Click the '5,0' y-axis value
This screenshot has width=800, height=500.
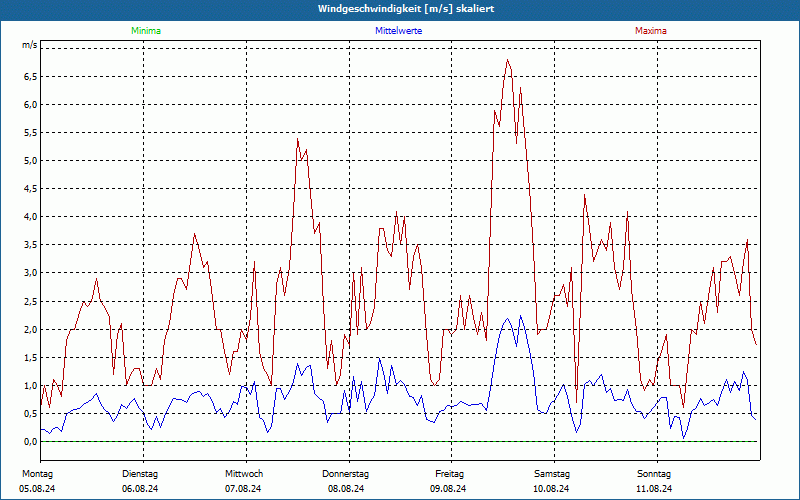[x=31, y=161]
